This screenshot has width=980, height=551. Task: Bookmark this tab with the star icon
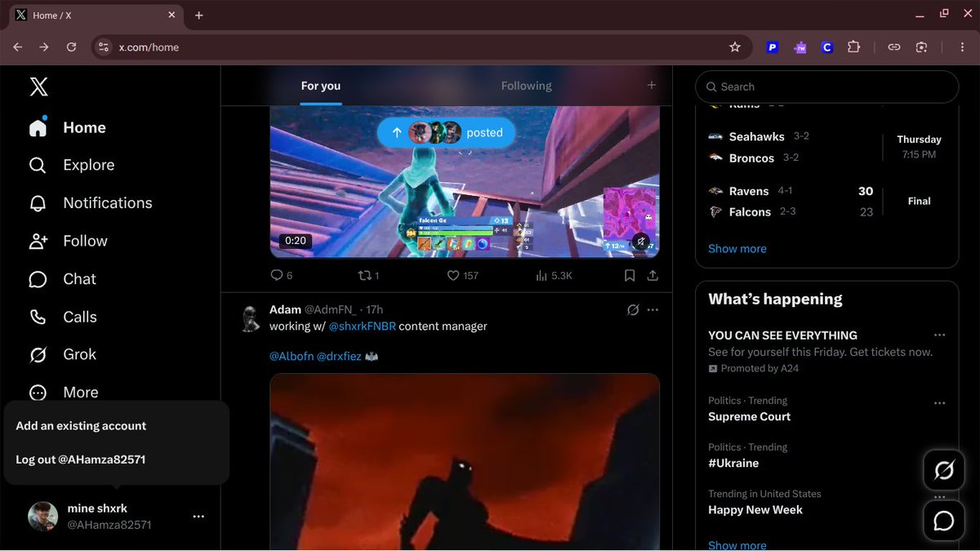[735, 47]
